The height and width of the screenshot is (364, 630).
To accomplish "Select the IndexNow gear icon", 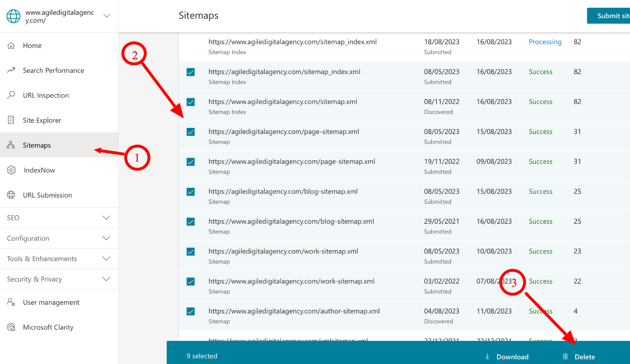I will click(x=11, y=170).
